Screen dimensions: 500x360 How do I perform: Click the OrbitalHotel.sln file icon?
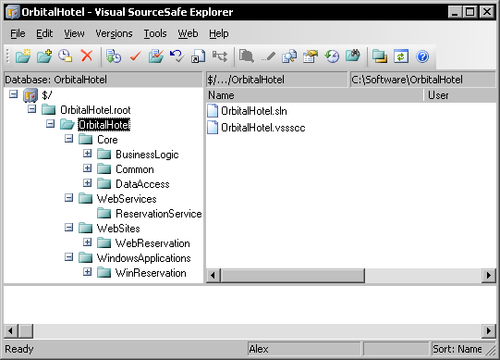[x=212, y=111]
